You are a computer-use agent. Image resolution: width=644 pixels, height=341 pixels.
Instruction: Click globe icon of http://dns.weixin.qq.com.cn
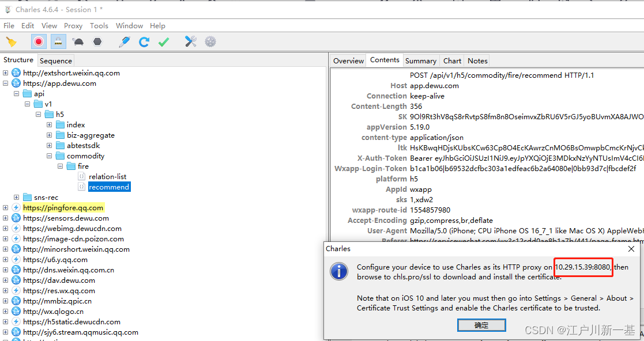coord(16,270)
